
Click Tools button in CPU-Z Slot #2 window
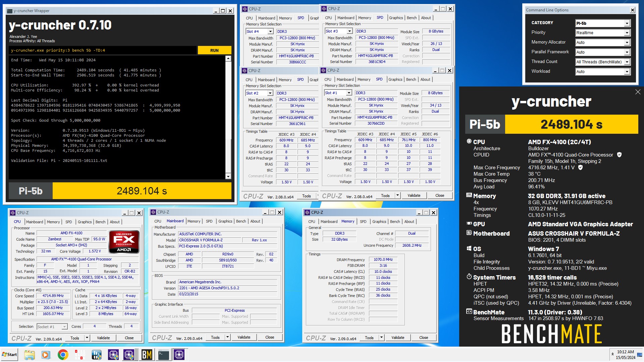[x=307, y=196]
